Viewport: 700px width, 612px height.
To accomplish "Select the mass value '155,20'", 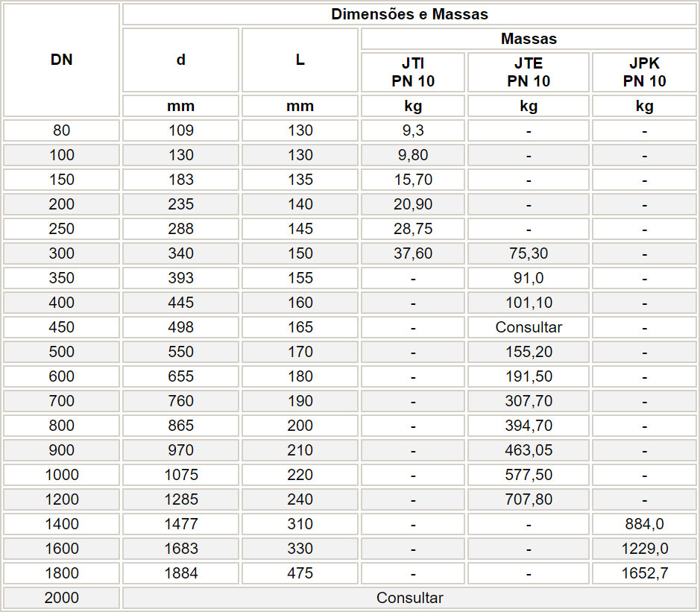I will click(x=529, y=351).
